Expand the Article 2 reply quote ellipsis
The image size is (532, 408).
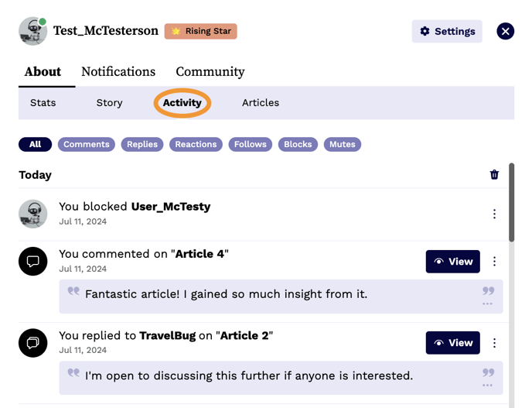pos(487,386)
